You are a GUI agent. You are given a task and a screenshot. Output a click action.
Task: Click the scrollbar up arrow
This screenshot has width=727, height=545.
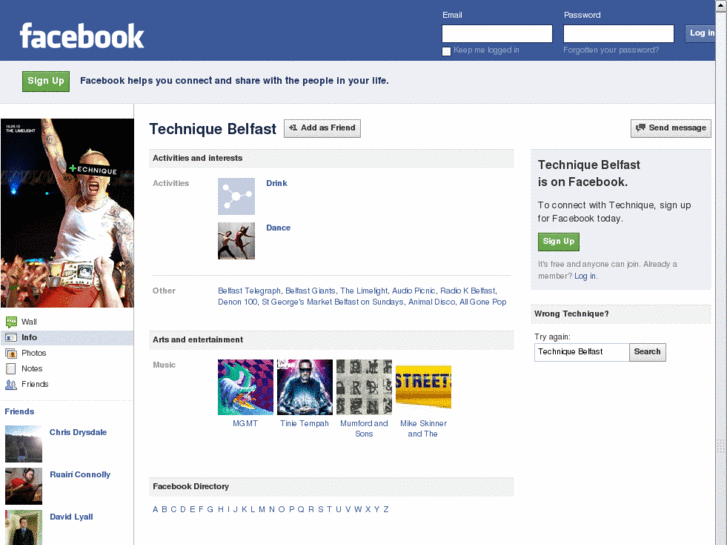point(721,5)
